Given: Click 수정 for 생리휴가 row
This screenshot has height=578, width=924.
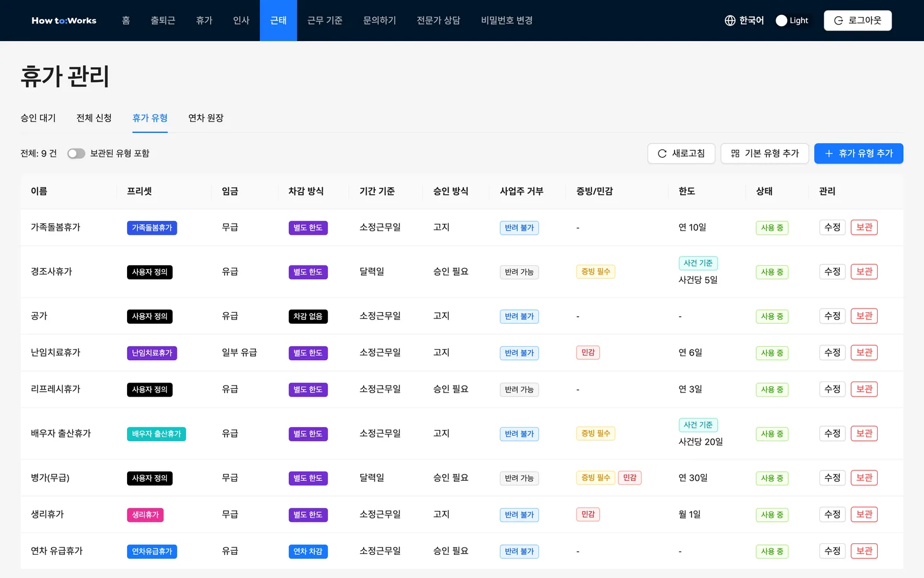Looking at the screenshot, I should (832, 514).
